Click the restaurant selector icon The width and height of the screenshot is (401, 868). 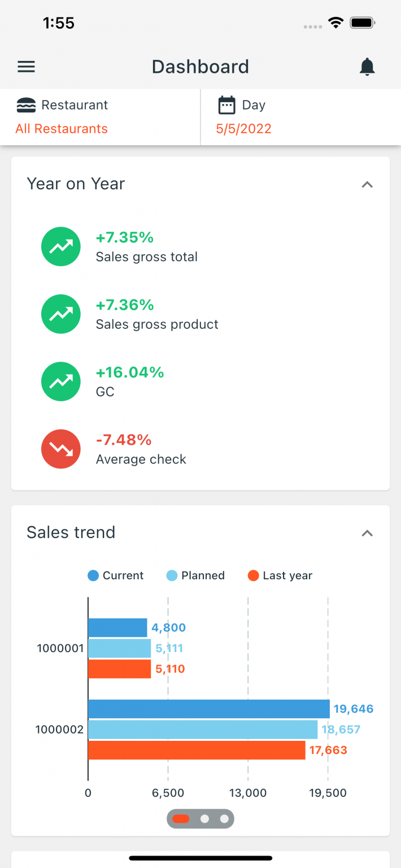pyautogui.click(x=25, y=105)
